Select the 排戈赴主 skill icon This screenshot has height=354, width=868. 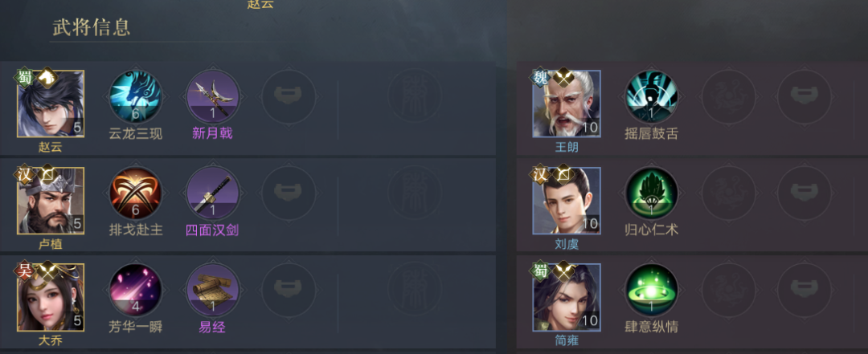[135, 193]
